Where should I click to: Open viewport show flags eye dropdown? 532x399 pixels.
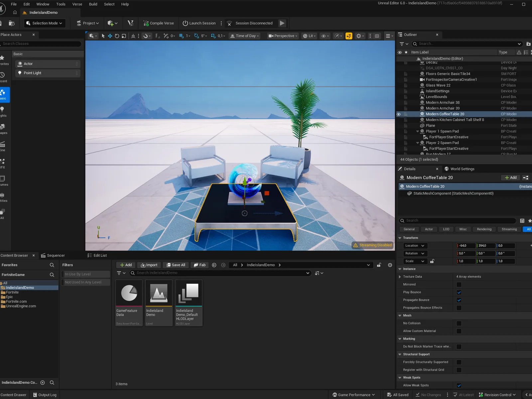point(325,36)
